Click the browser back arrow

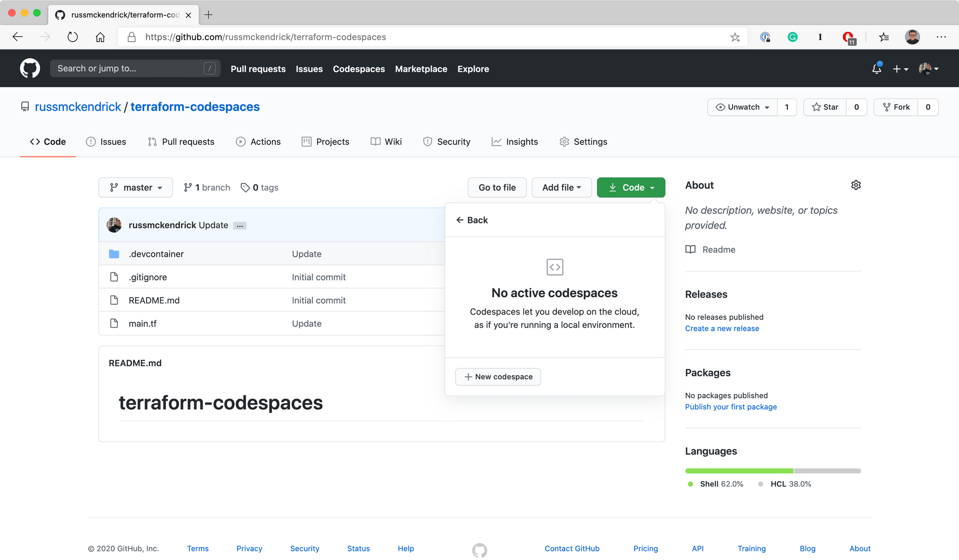pos(18,37)
